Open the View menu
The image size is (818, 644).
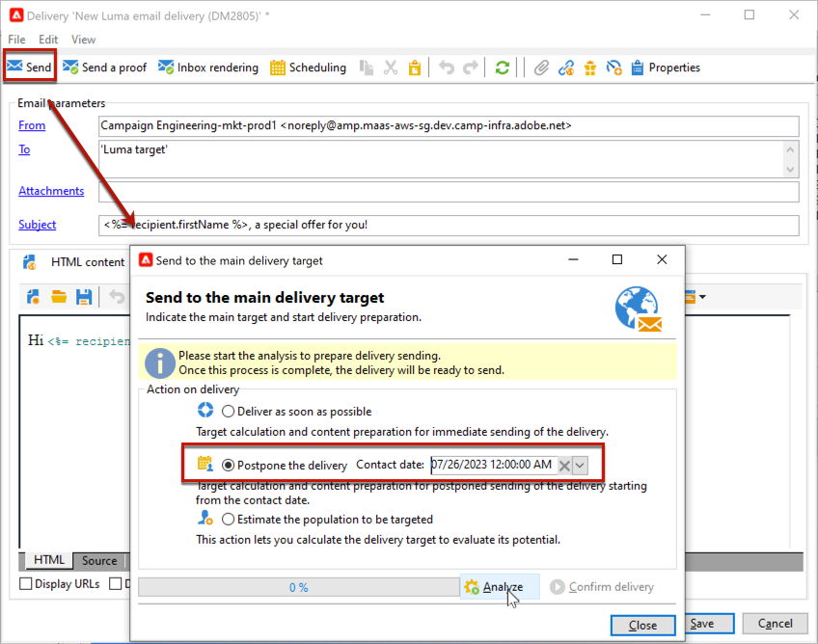84,40
